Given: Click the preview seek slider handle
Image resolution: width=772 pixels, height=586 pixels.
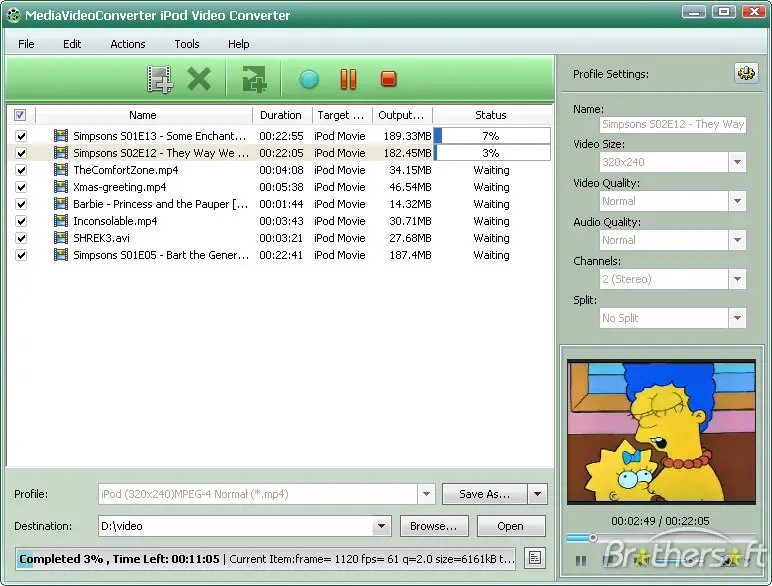Looking at the screenshot, I should [x=592, y=538].
